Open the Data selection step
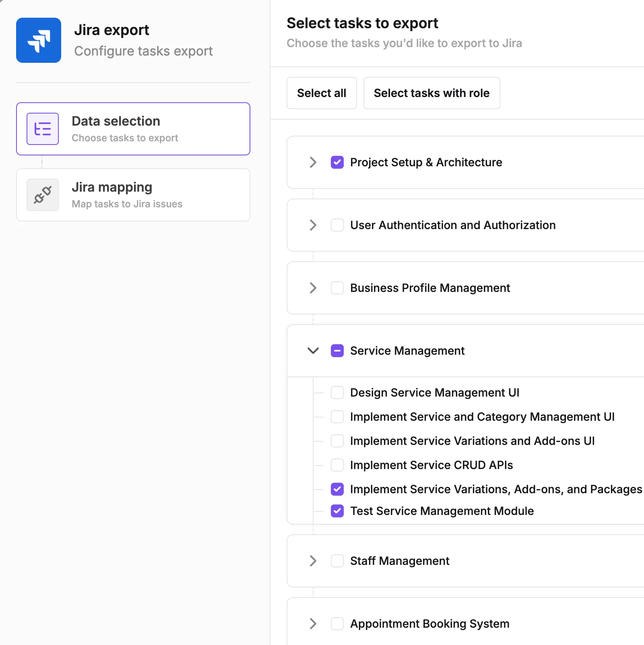 (133, 129)
